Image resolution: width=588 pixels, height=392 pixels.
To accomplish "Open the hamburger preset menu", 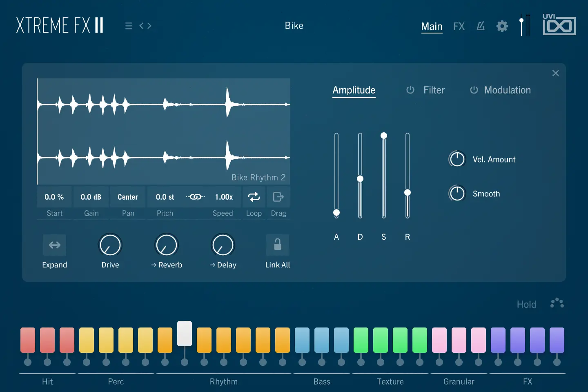I will 129,26.
